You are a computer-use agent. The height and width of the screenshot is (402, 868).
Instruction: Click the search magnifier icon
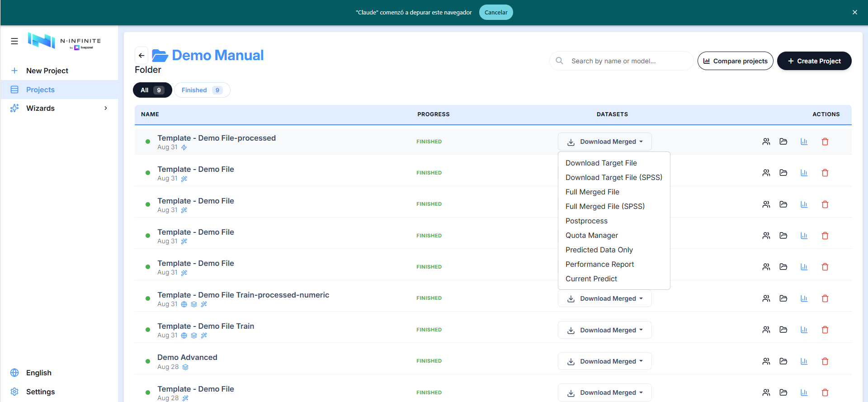point(559,61)
